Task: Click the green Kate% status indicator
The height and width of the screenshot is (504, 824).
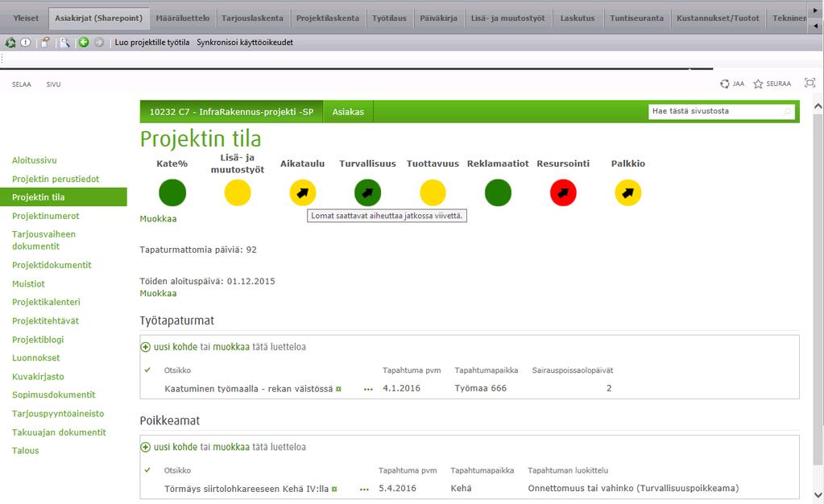Action: (172, 193)
